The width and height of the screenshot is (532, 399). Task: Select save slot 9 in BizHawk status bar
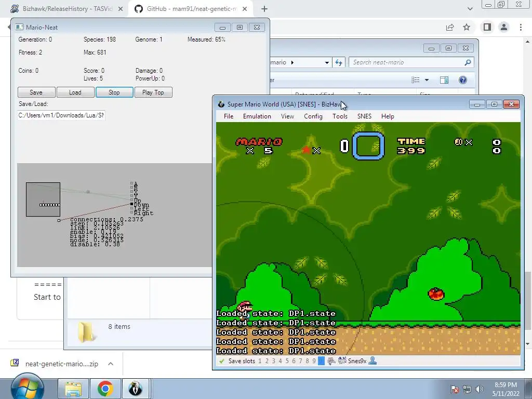(x=314, y=361)
